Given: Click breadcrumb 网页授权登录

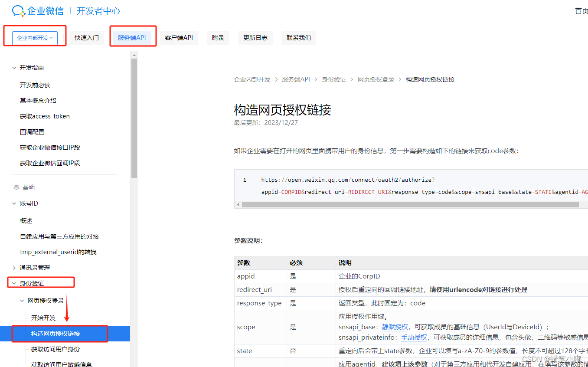Looking at the screenshot, I should (x=376, y=79).
